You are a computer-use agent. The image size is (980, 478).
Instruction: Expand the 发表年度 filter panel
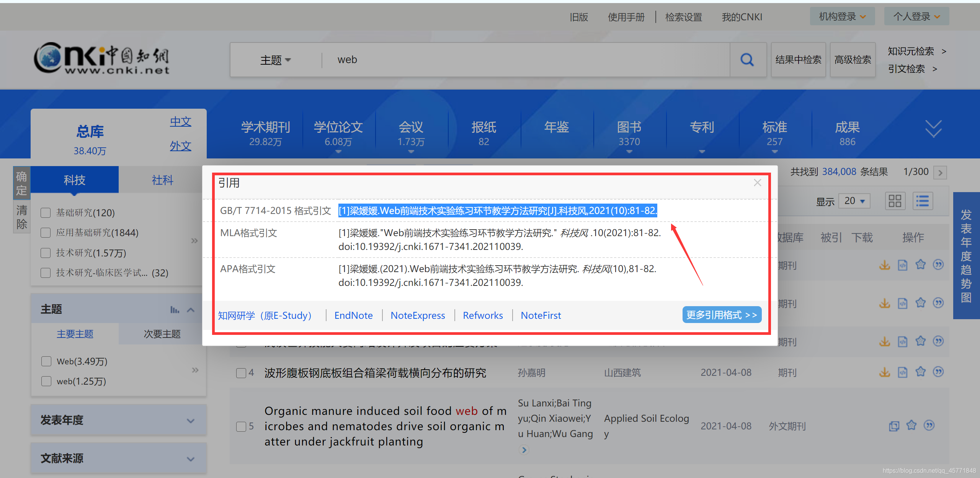(x=190, y=421)
